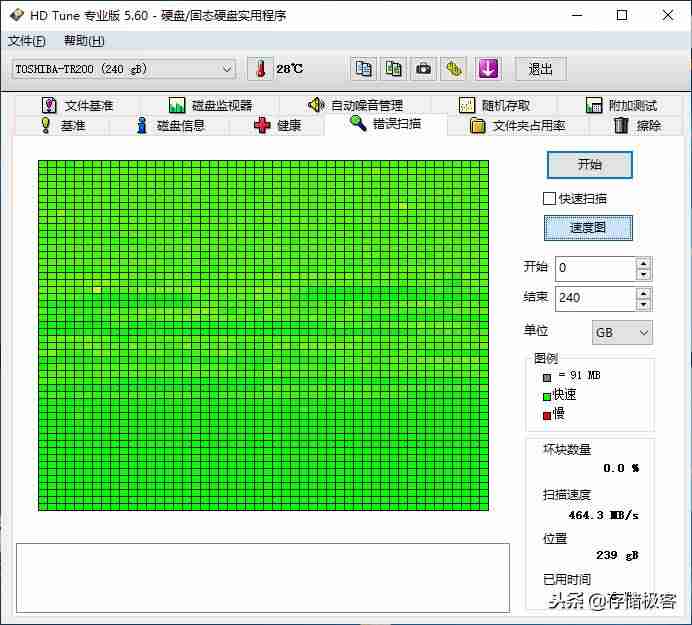The height and width of the screenshot is (625, 692).
Task: Open the 自动噪音管理 tab
Action: coord(356,105)
